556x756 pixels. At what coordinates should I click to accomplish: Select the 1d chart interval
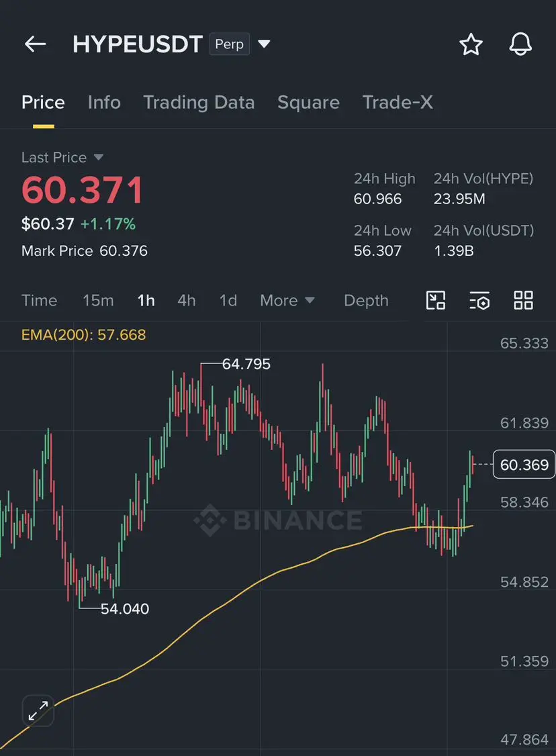point(228,300)
